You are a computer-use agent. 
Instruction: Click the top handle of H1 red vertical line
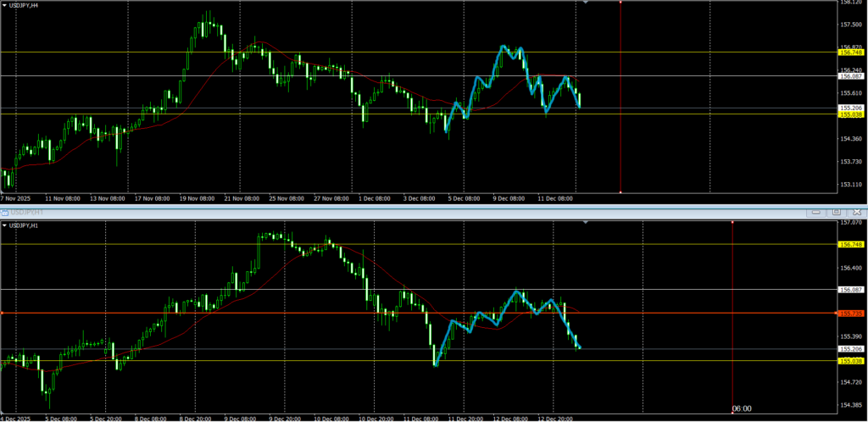click(732, 222)
